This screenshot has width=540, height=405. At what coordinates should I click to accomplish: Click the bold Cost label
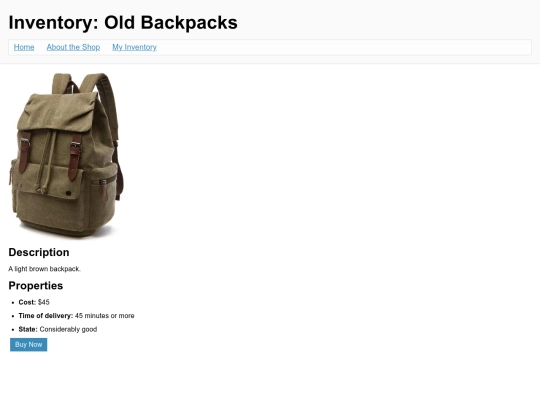(27, 302)
